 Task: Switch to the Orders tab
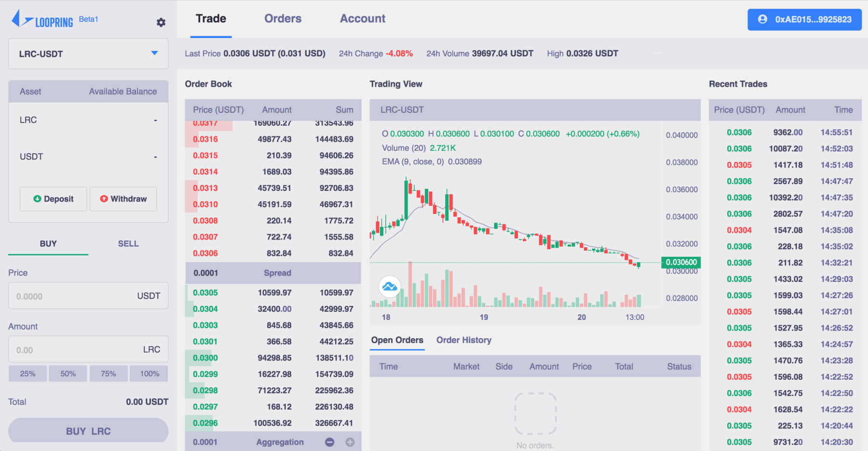pos(283,18)
